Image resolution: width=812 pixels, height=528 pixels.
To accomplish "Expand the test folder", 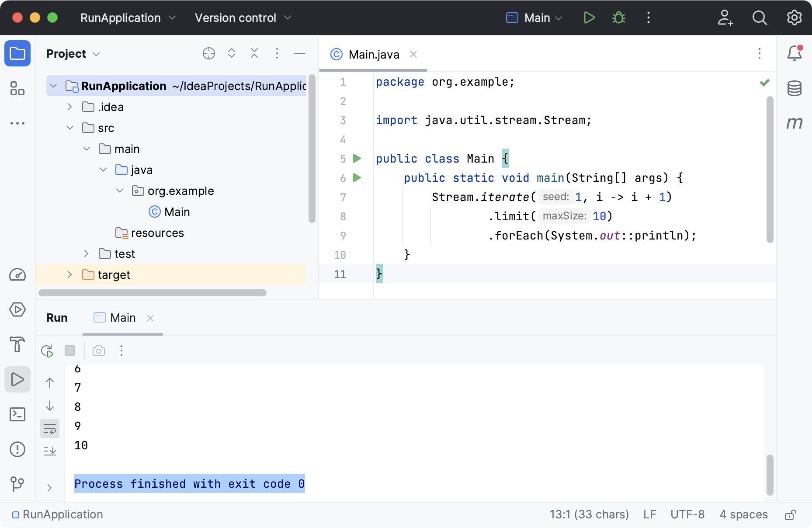I will tap(86, 254).
